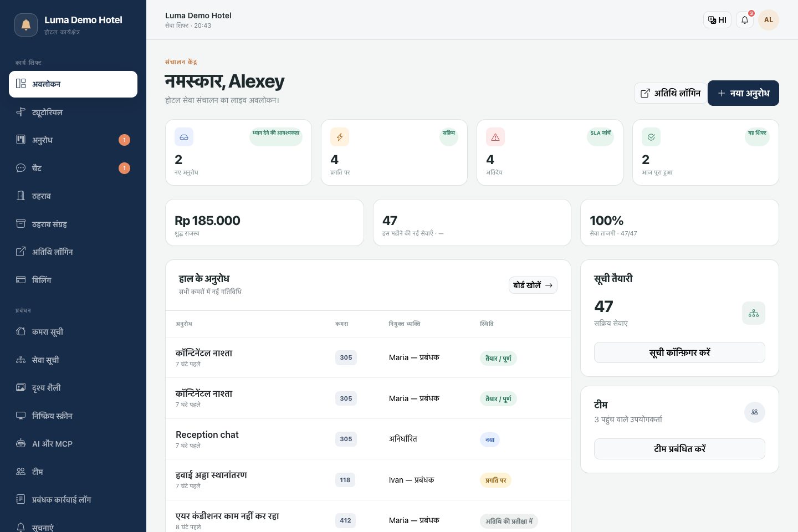Open the हवाई अड्डा स्थानांतरण request

pyautogui.click(x=368, y=480)
